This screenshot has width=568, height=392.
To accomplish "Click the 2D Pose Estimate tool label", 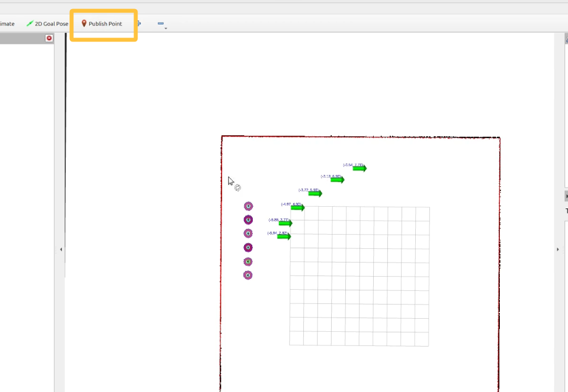I will tap(7, 24).
